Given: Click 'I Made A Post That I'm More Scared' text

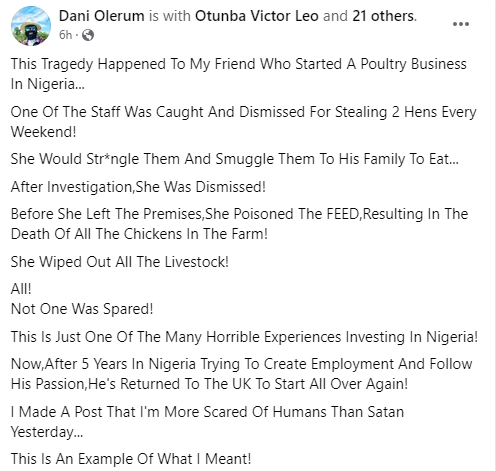Looking at the screenshot, I should click(x=207, y=422).
